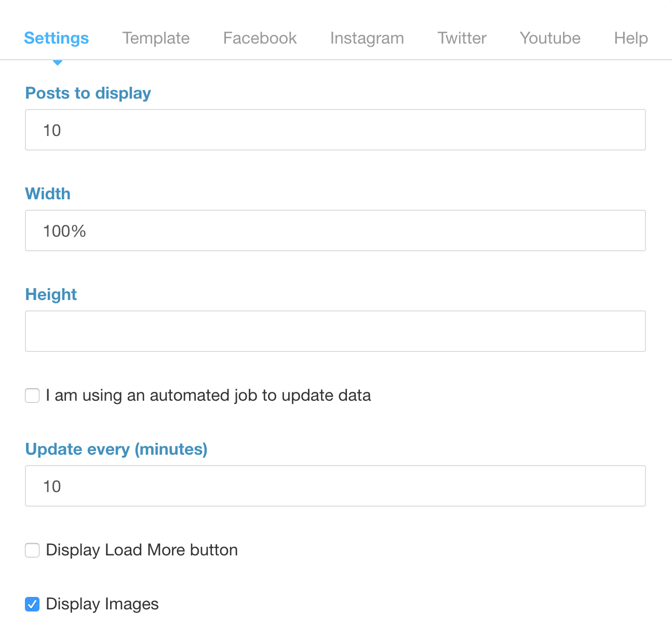Click the "Posts to display" heading label
The width and height of the screenshot is (672, 626).
click(88, 93)
